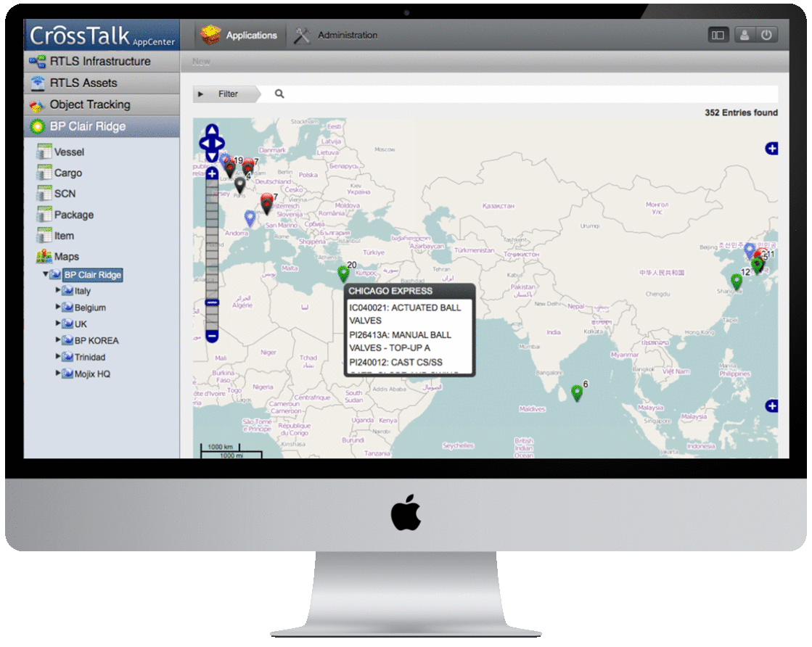
Task: Expand the Italy tree node
Action: [x=59, y=291]
